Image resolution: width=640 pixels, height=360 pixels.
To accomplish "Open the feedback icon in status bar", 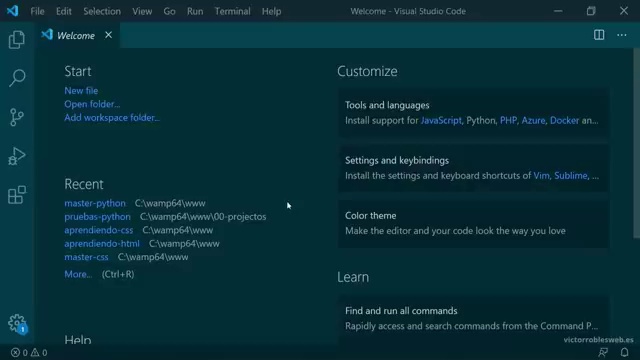I will point(603,352).
